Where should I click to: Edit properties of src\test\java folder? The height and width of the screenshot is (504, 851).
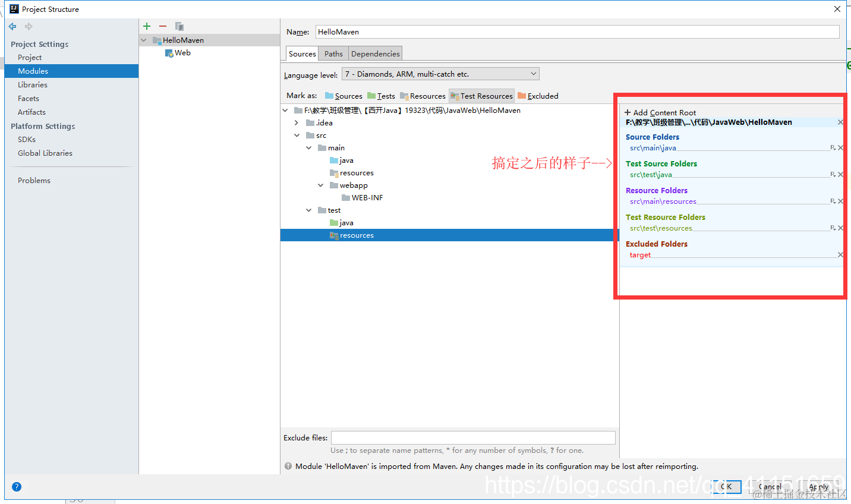pyautogui.click(x=833, y=175)
